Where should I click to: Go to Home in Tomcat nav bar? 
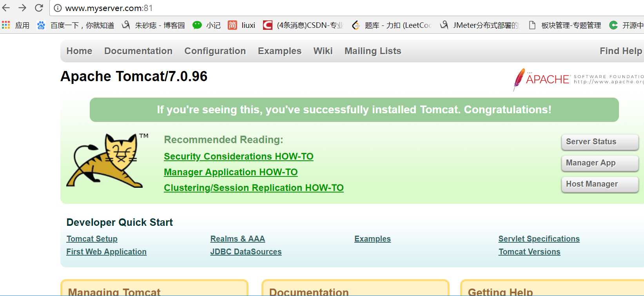[x=80, y=51]
